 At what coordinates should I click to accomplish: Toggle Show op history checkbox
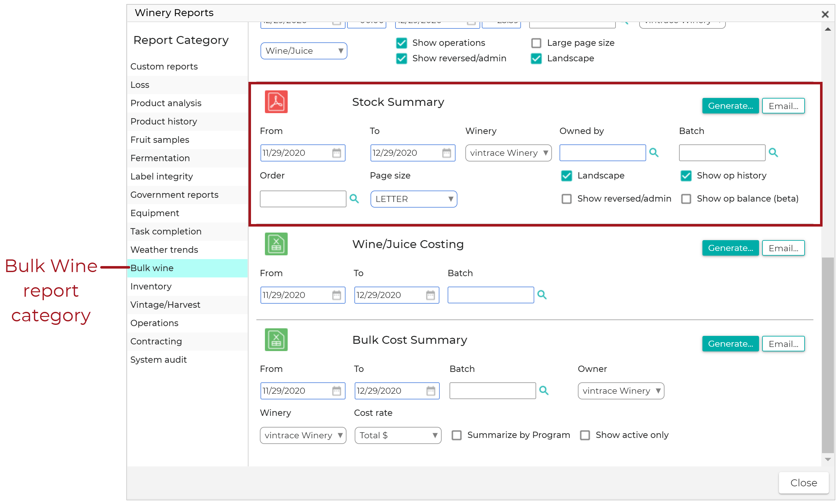(686, 176)
